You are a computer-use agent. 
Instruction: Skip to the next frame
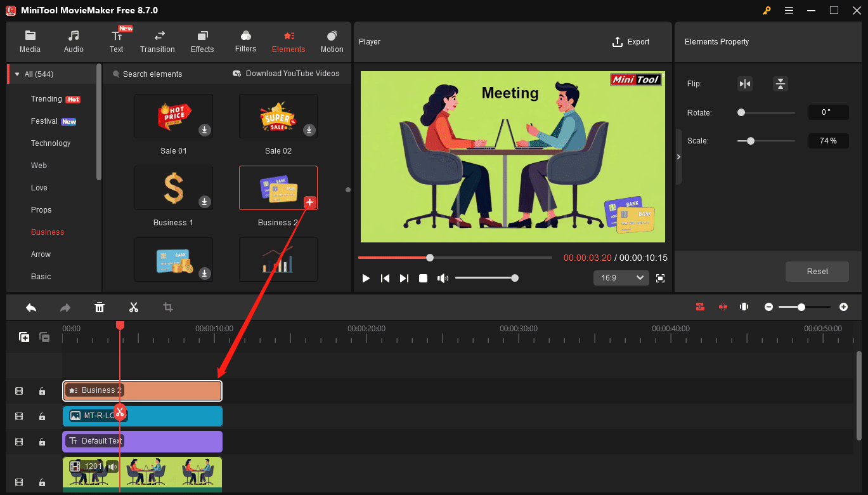(x=404, y=278)
